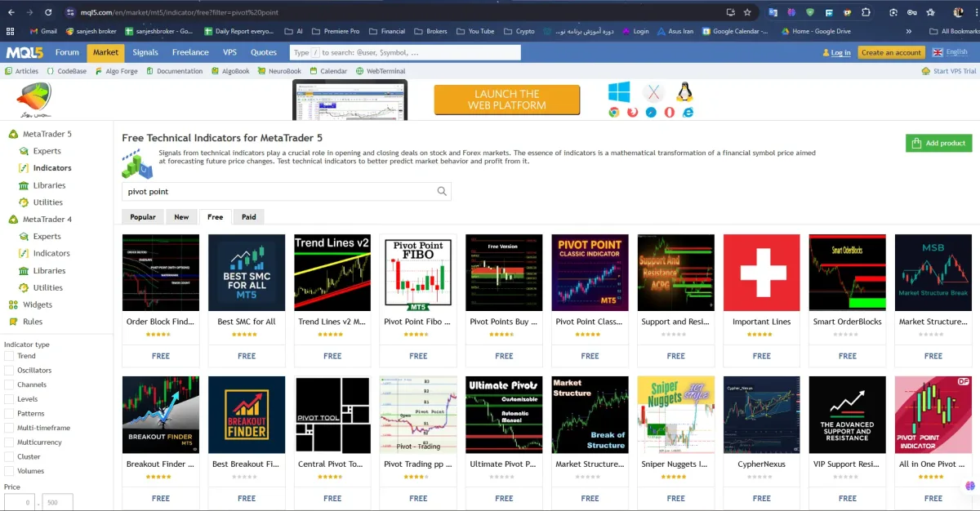Viewport: 980px width, 511px height.
Task: Check the Multicurrency box
Action: click(x=9, y=442)
